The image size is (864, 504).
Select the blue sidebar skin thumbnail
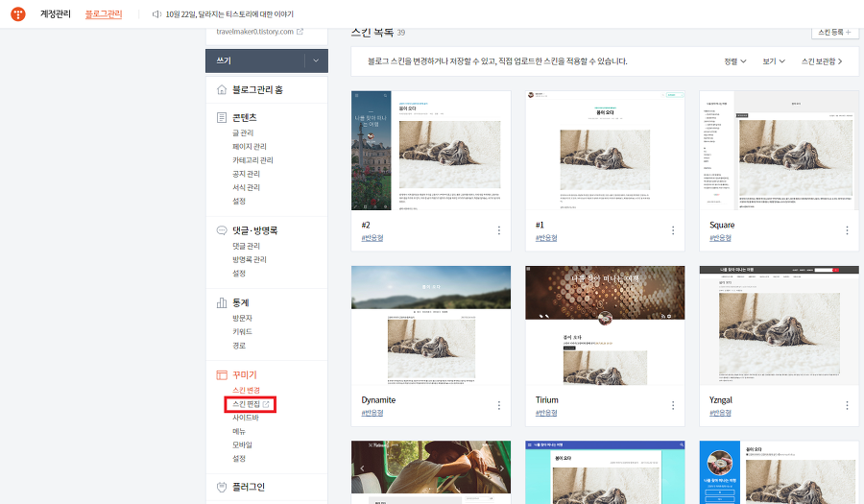click(780, 472)
